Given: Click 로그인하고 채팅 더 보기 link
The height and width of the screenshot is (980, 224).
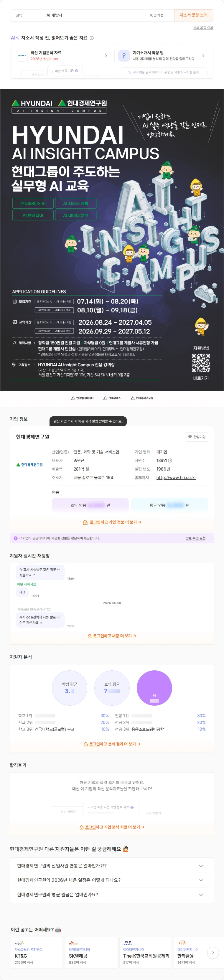Looking at the screenshot, I should (114, 636).
